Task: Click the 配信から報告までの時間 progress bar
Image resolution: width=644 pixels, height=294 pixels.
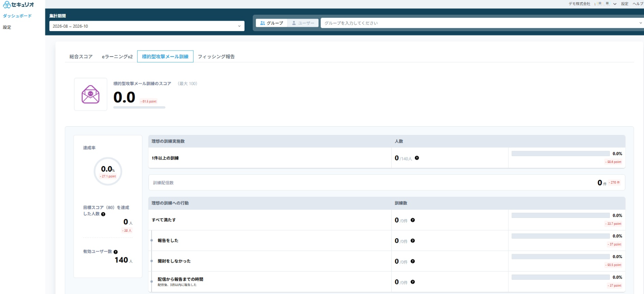Action: pos(560,277)
